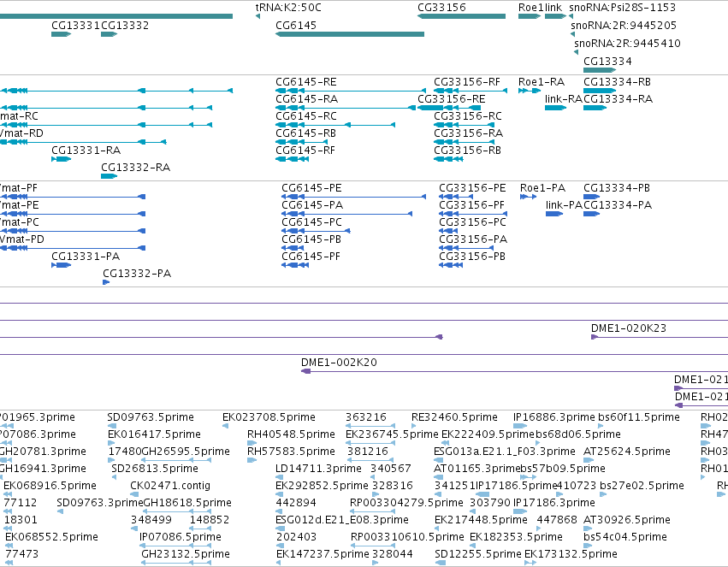Select transcript CG6145-RB
The width and height of the screenshot is (728, 567).
click(305, 133)
